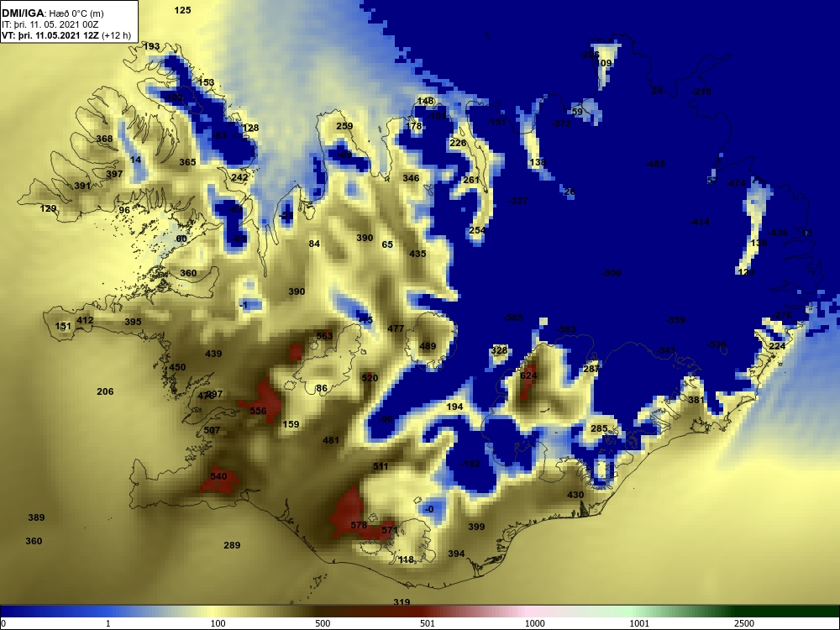Click the 368 value in Westfjords
The height and width of the screenshot is (630, 840).
pyautogui.click(x=104, y=139)
